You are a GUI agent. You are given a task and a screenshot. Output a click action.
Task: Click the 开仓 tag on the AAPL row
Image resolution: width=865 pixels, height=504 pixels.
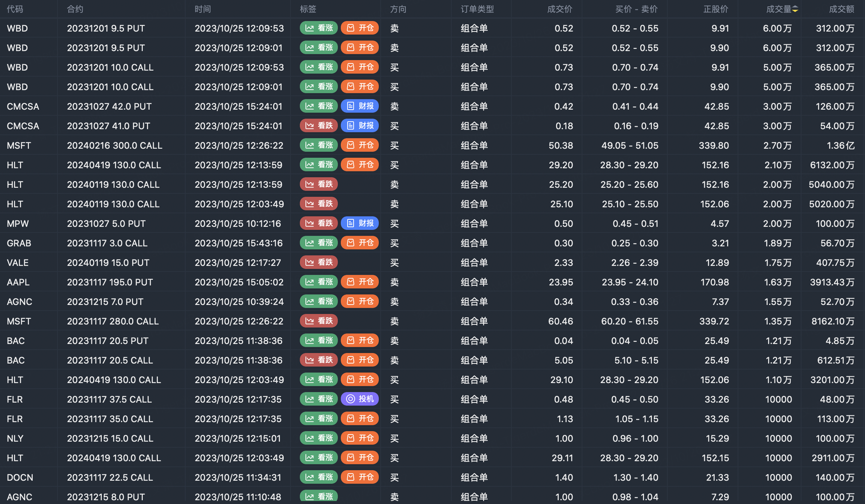click(360, 282)
